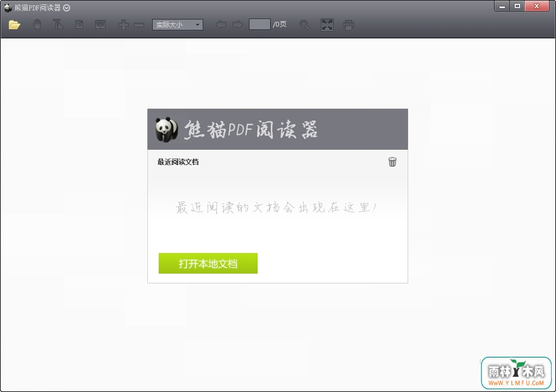Print document with the printer icon
This screenshot has width=556, height=392.
348,25
